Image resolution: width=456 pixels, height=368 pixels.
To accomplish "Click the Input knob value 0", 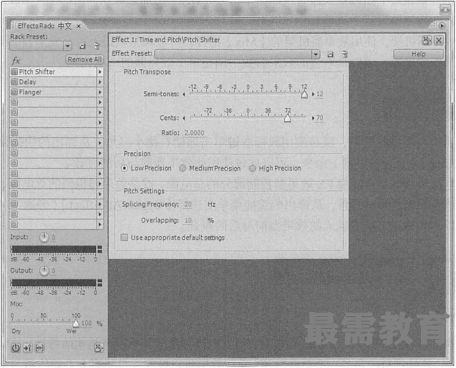I will 53,238.
